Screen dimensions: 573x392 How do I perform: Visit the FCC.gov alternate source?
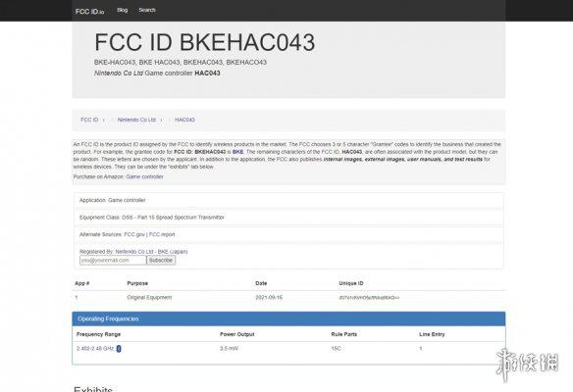[134, 234]
